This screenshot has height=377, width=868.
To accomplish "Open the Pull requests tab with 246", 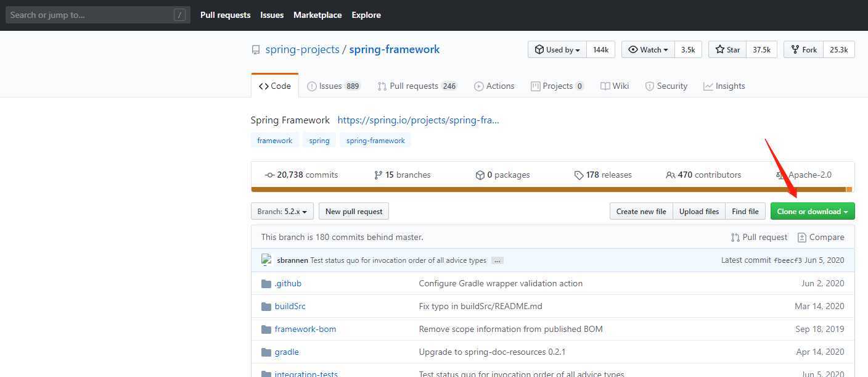I will pos(417,86).
